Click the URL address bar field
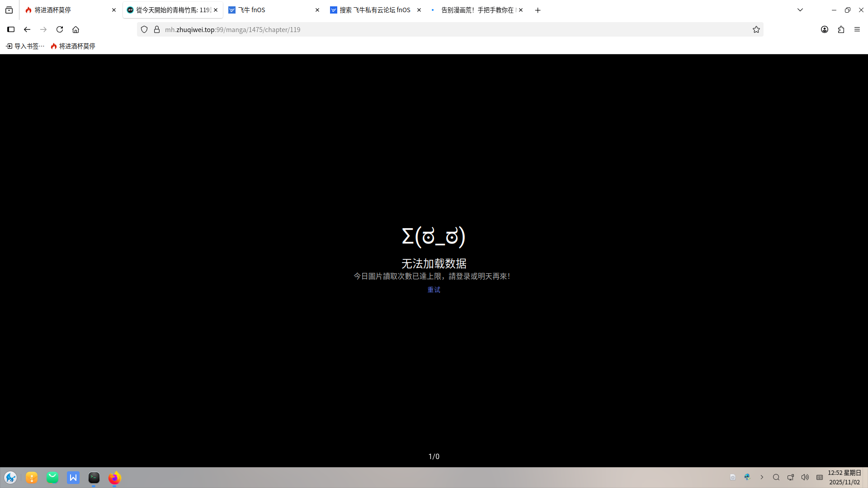868x488 pixels. pyautogui.click(x=452, y=29)
